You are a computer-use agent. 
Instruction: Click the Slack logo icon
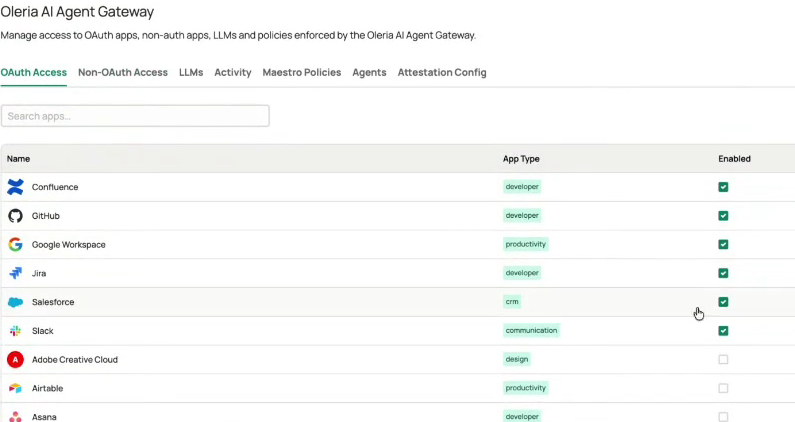click(15, 331)
